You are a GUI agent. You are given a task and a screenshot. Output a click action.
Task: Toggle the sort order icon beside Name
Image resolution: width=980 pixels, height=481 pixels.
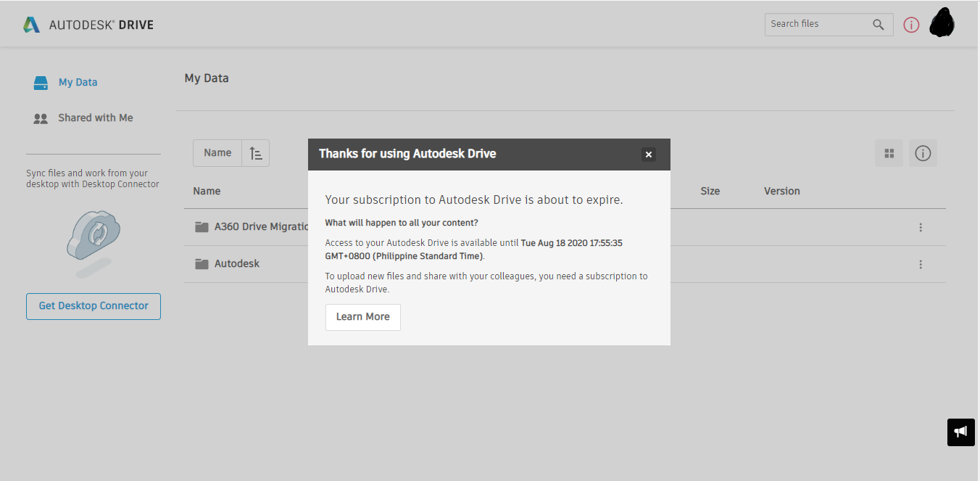coord(255,153)
